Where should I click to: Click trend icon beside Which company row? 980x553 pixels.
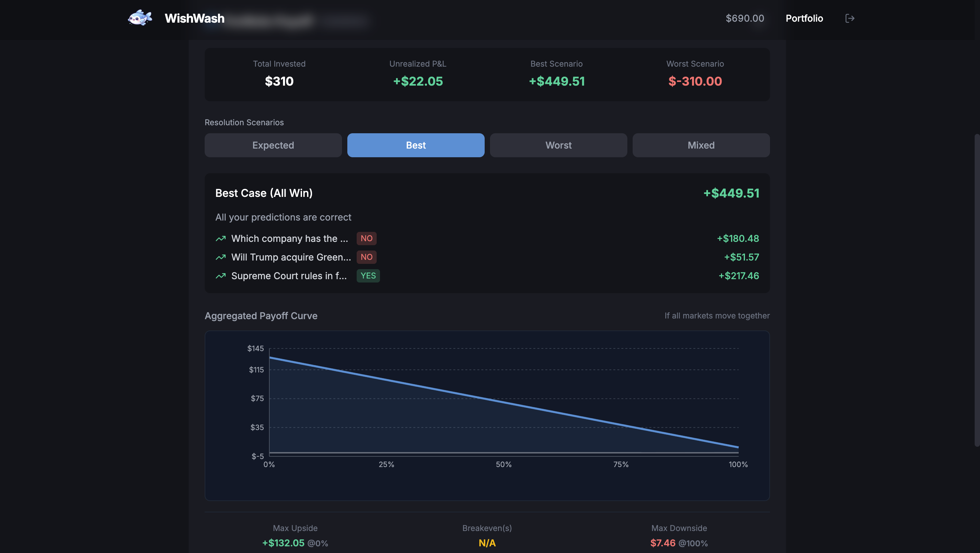pos(221,239)
